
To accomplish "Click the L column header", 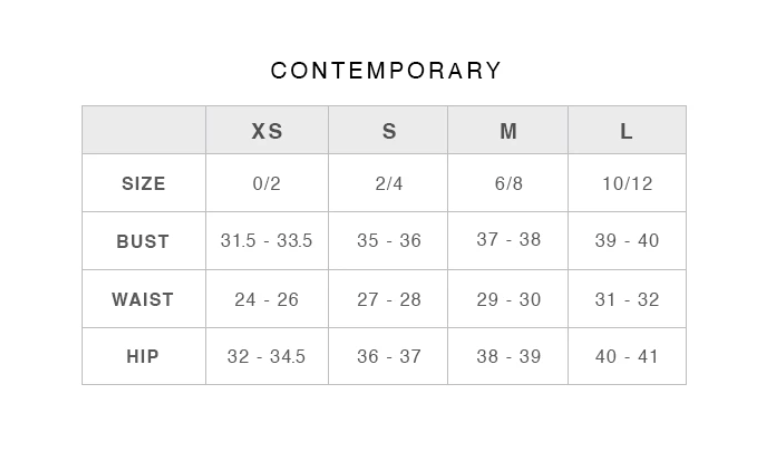I will click(627, 131).
